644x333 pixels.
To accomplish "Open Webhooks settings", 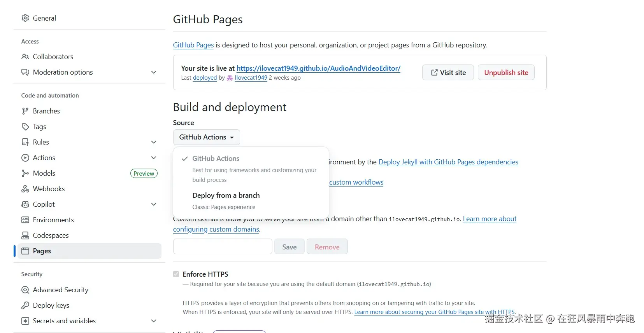I will click(x=89, y=189).
